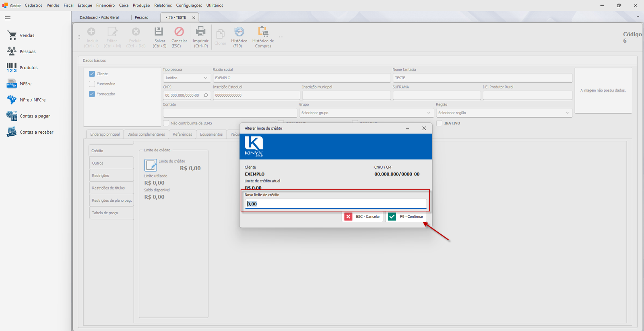Check the INATIVO checkbox

pyautogui.click(x=440, y=123)
